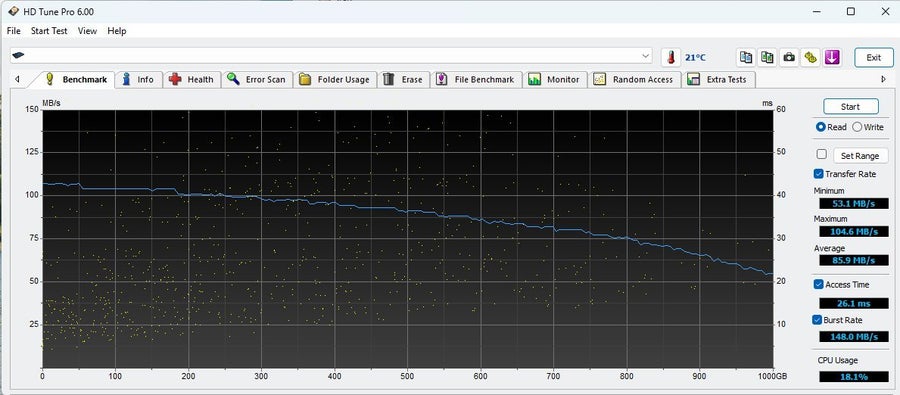Switch to the Monitor tab
The image size is (900, 395).
pos(555,80)
